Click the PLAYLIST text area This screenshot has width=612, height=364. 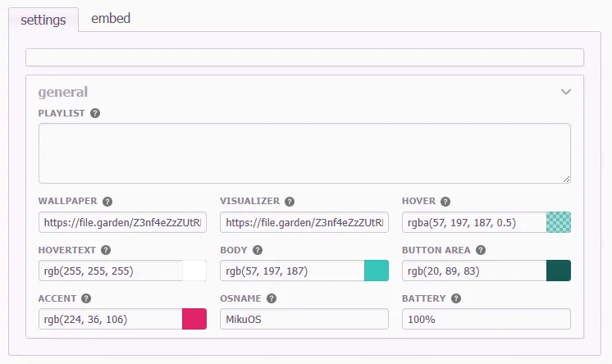coord(304,153)
